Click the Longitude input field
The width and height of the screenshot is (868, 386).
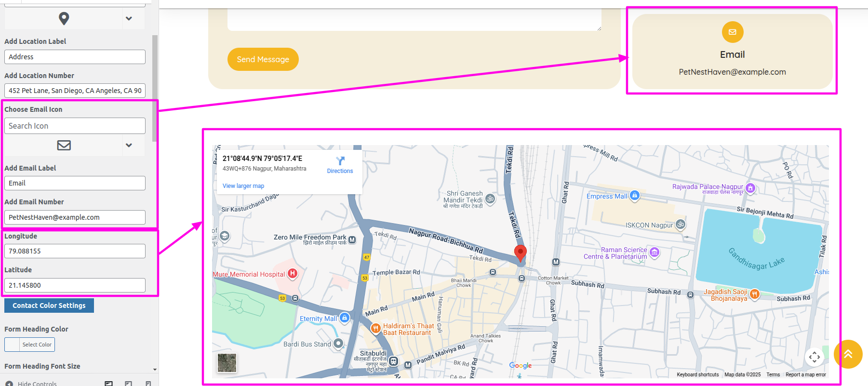pos(75,251)
